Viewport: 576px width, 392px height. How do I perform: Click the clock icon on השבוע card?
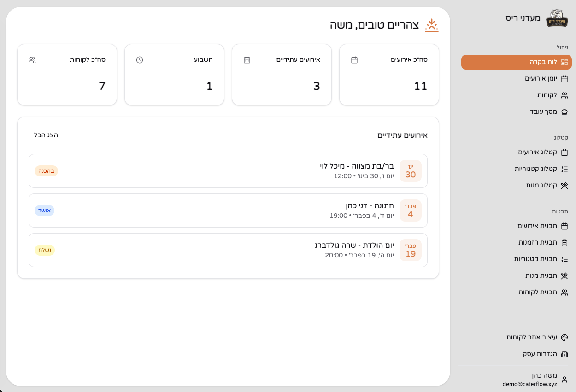[x=140, y=59]
